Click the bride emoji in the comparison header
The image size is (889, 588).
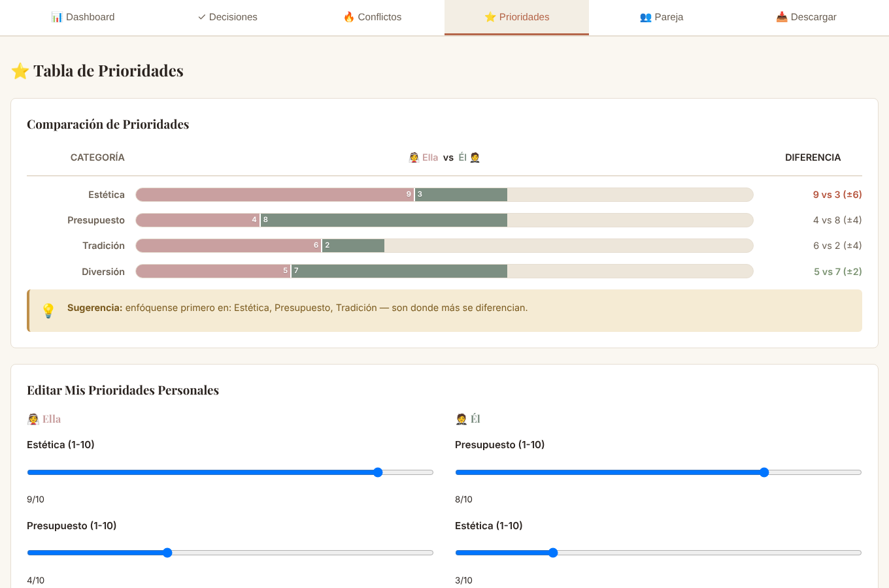414,157
